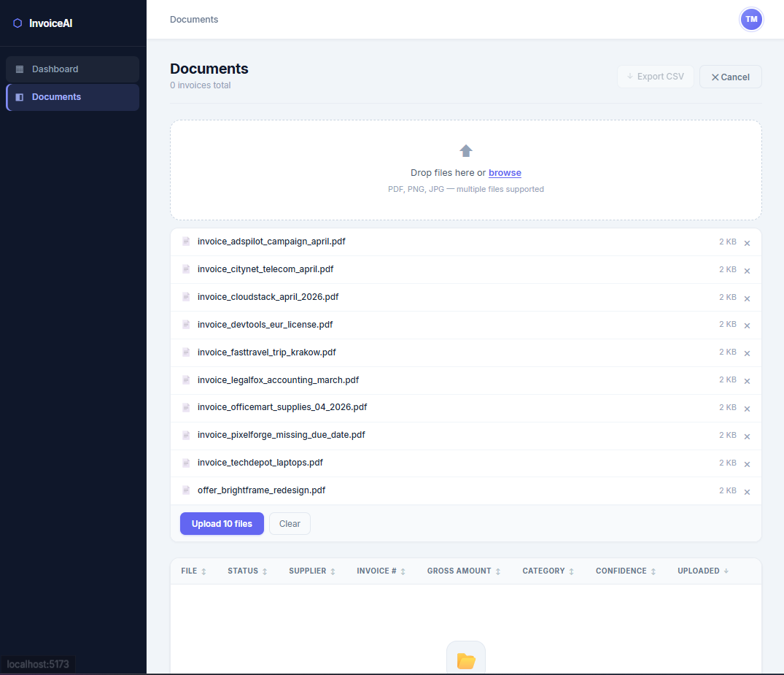
Task: Remove invoice_devtools_eur_license.pdf from the queue
Action: coord(747,325)
